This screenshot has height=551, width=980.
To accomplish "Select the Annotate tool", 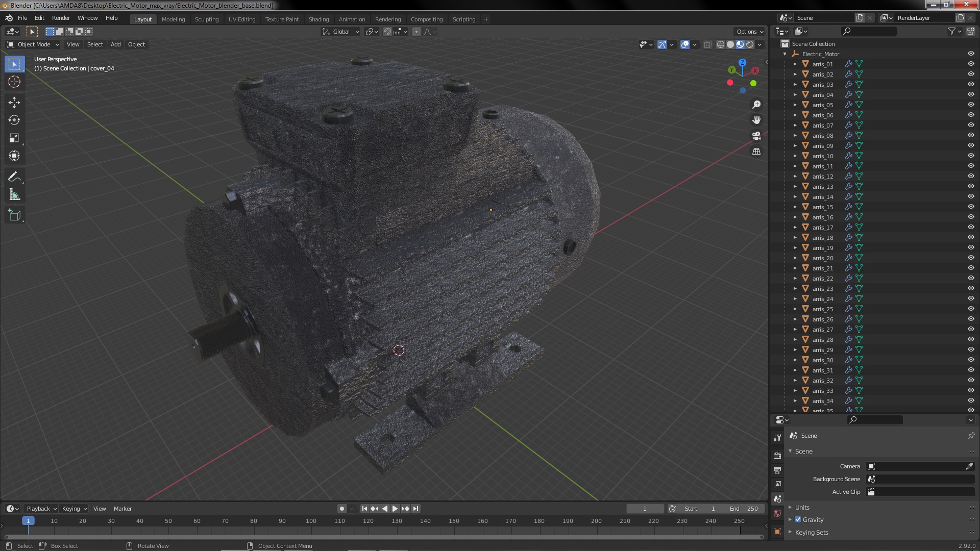I will pos(14,177).
